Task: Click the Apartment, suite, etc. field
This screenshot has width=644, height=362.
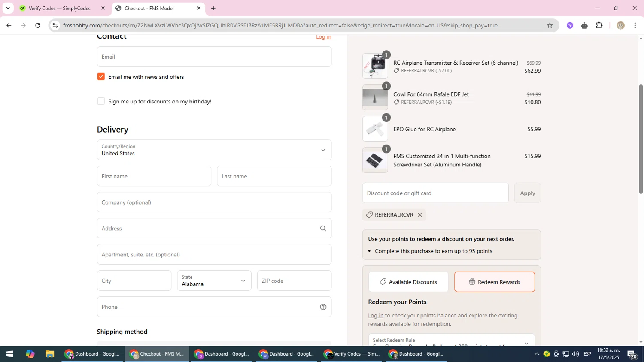Action: point(214,254)
